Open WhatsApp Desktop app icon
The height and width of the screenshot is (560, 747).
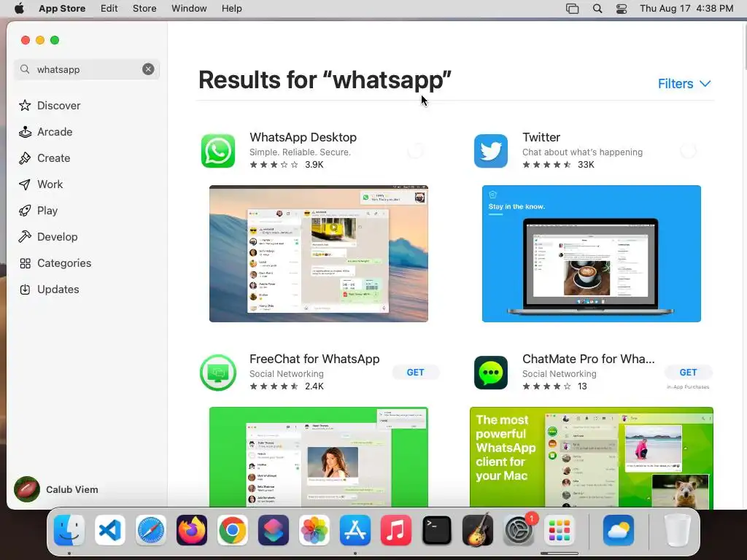(217, 151)
